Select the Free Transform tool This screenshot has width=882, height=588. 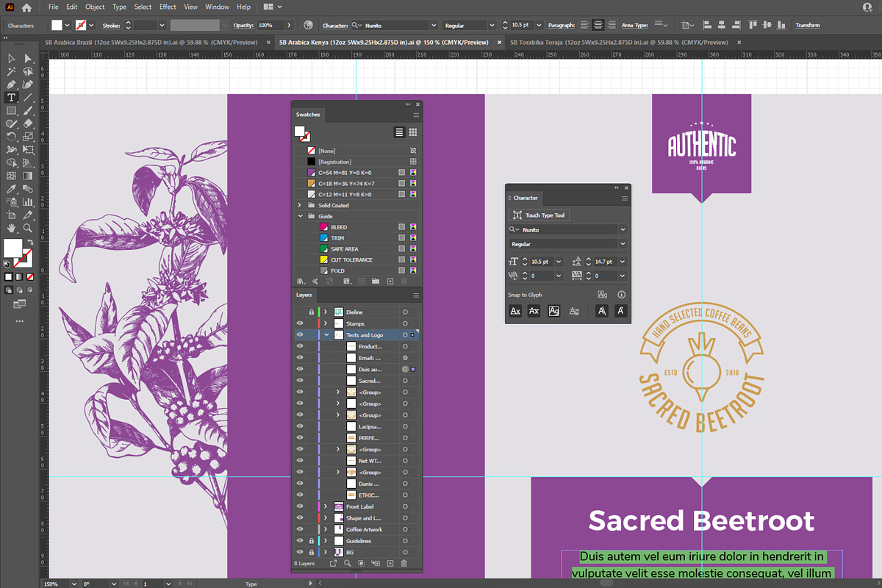coord(28,150)
